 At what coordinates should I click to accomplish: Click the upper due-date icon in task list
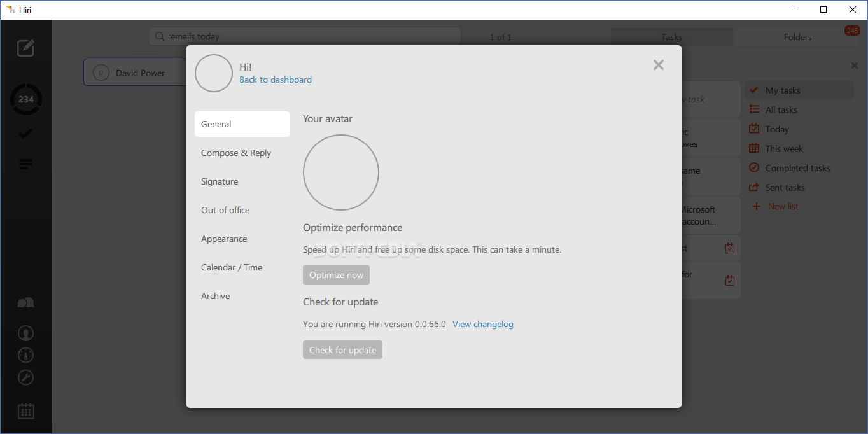click(730, 248)
